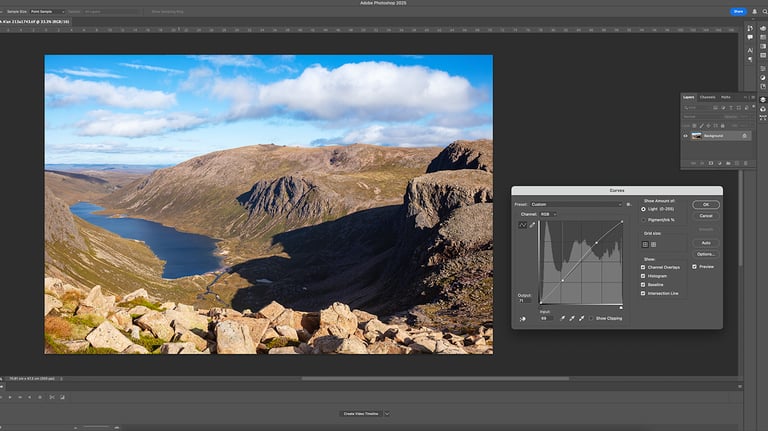Image resolution: width=768 pixels, height=431 pixels.
Task: Choose the detailed grid size icon
Action: point(654,244)
